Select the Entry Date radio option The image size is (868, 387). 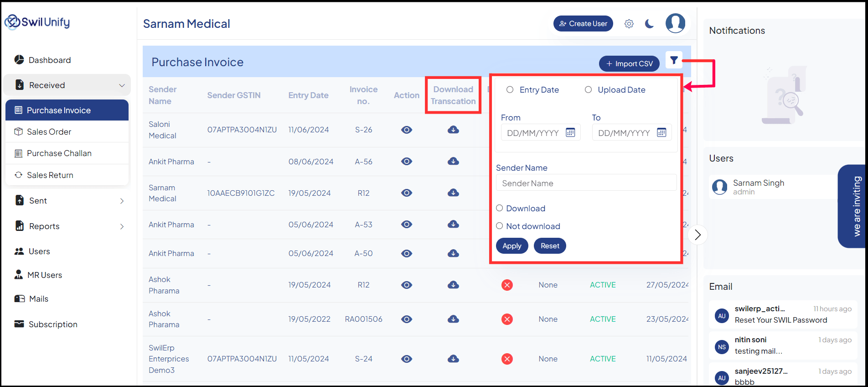click(510, 89)
